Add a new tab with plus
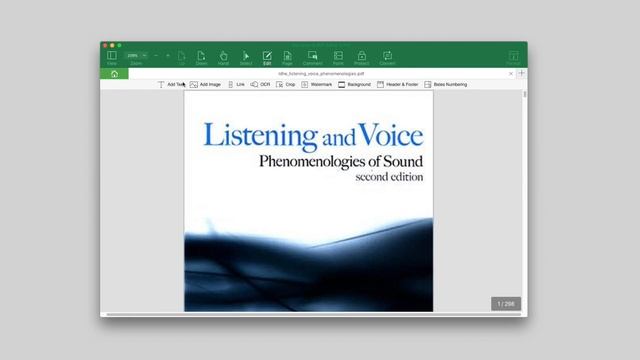 [x=521, y=73]
